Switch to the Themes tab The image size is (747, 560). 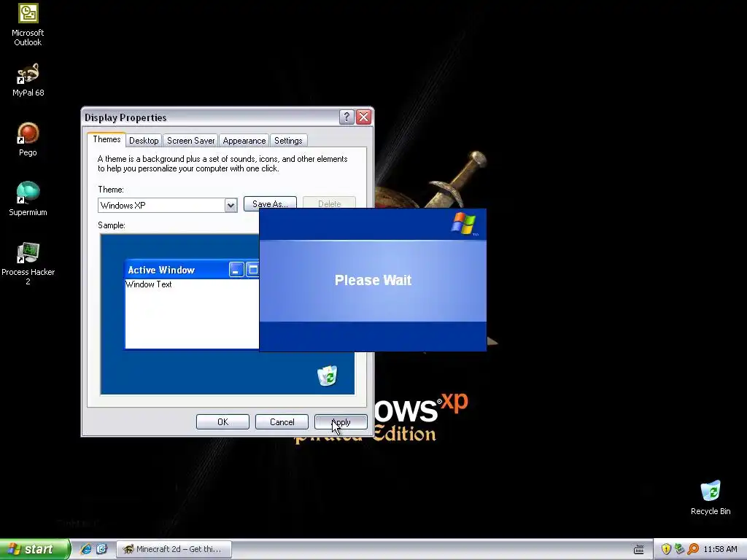[107, 139]
